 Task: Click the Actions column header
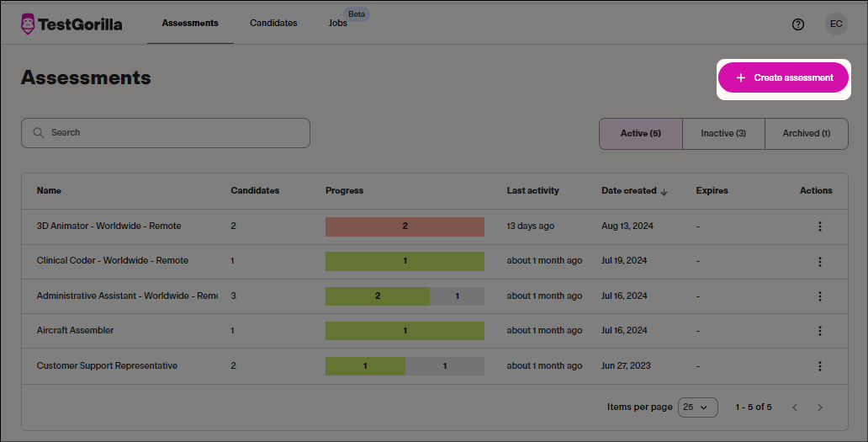click(816, 190)
